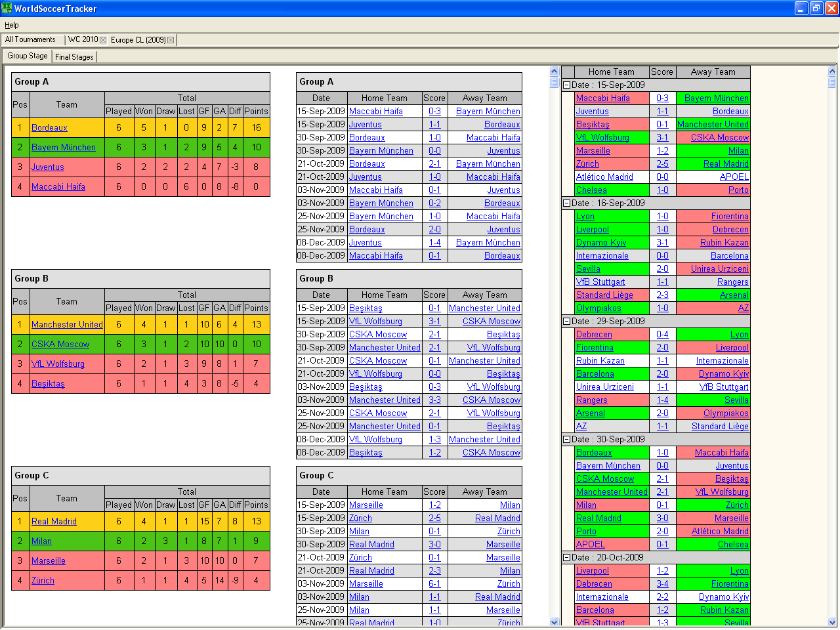Open Atlético Madrid under Date 15-Sep-2009
The width and height of the screenshot is (840, 630).
click(x=604, y=177)
